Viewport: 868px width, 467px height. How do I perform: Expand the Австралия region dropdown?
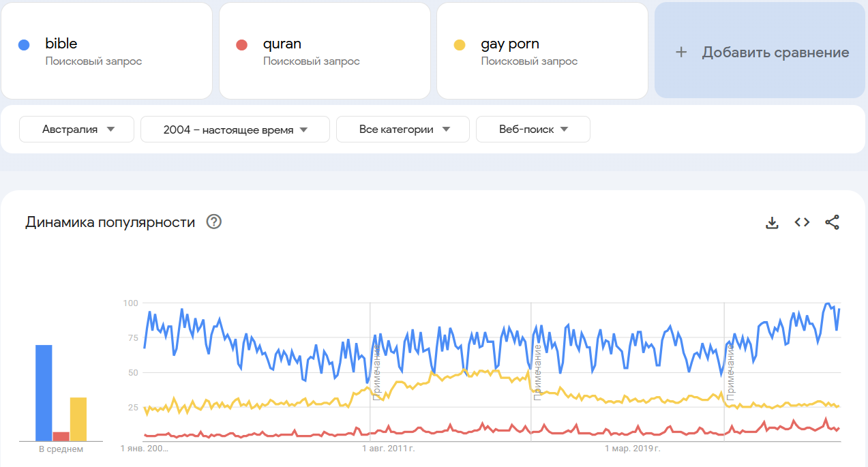pyautogui.click(x=77, y=130)
